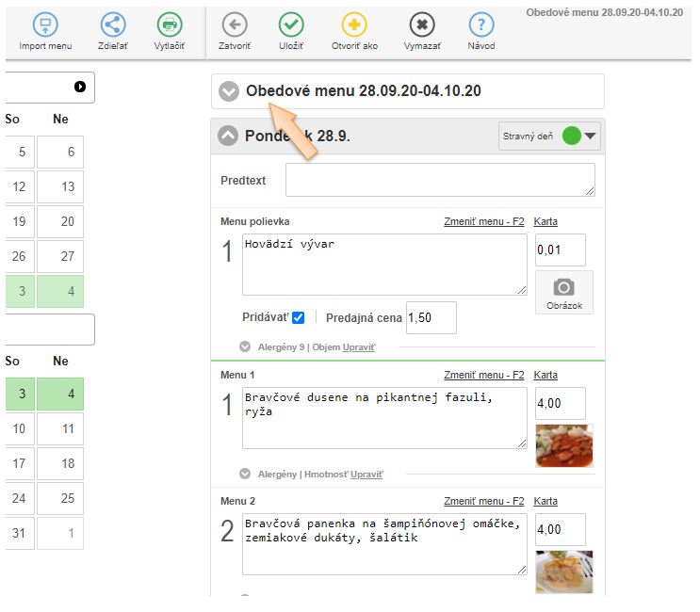Open the Návod help icon
This screenshot has width=700, height=612.
(x=481, y=25)
